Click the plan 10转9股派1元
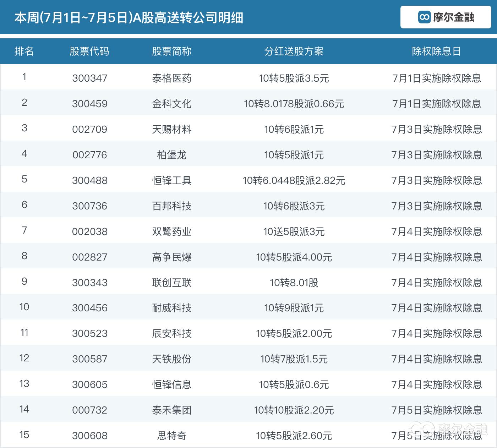The image size is (497, 448). pyautogui.click(x=294, y=308)
